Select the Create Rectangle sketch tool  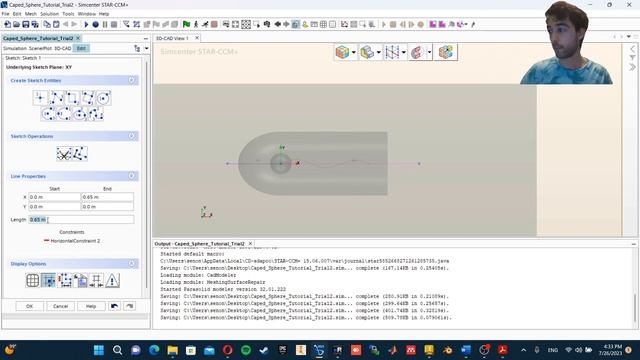click(x=72, y=98)
